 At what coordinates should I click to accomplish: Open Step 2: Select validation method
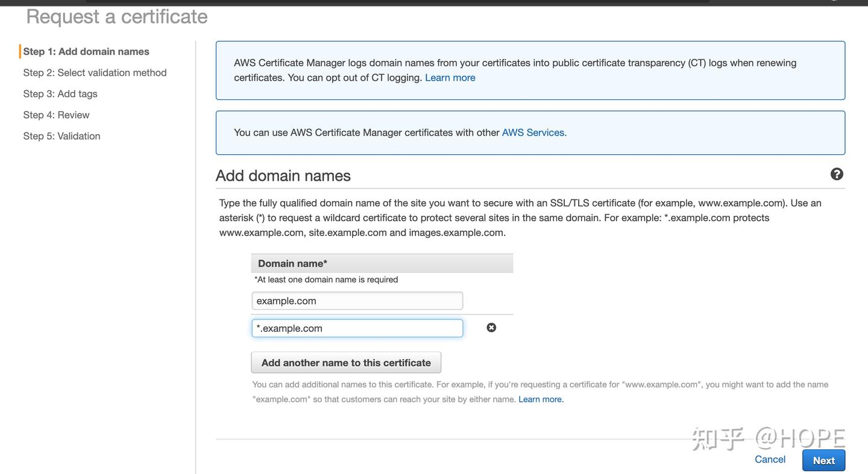tap(95, 73)
